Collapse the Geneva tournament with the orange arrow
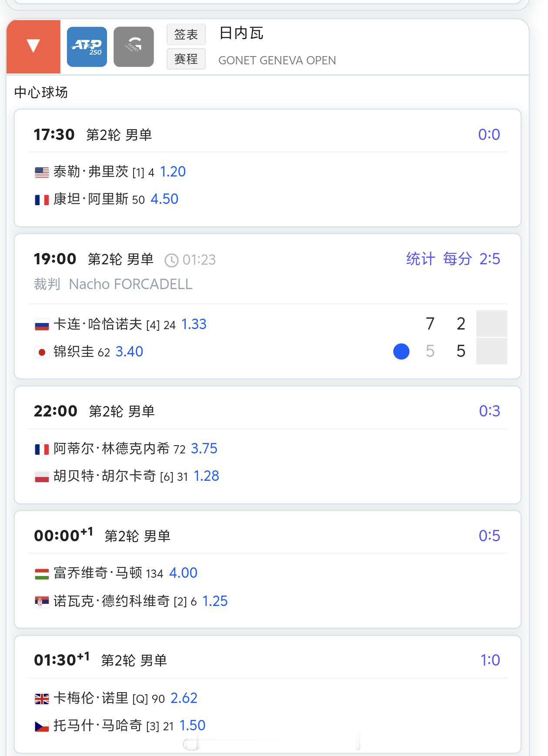 pos(33,47)
